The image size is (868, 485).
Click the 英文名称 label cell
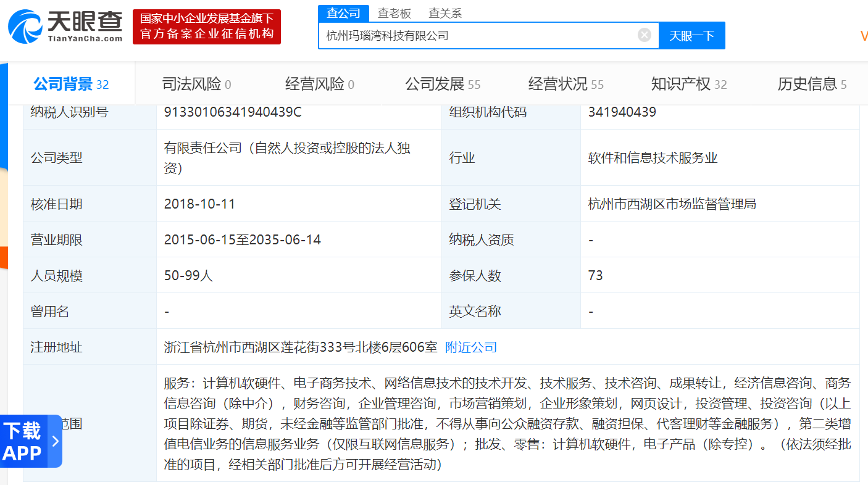(511, 311)
